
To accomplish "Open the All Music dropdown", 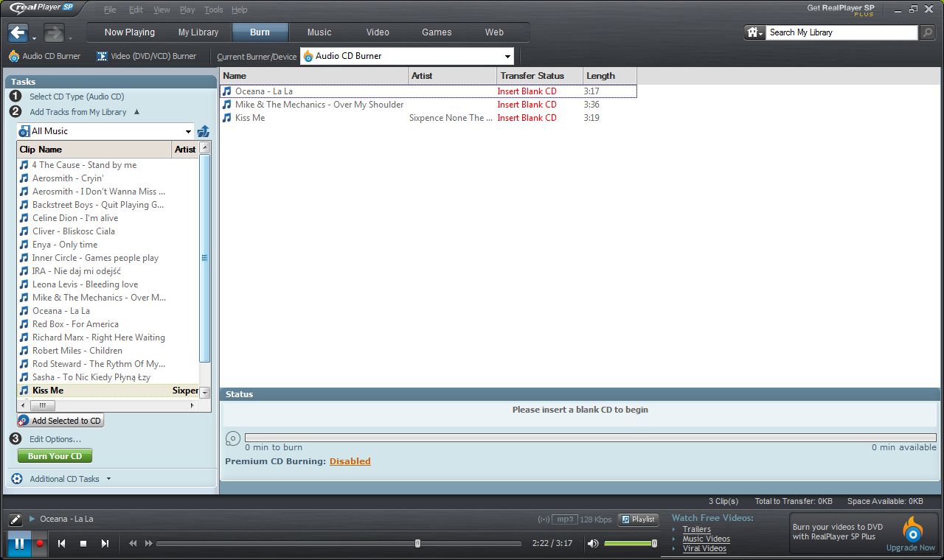I will [189, 132].
